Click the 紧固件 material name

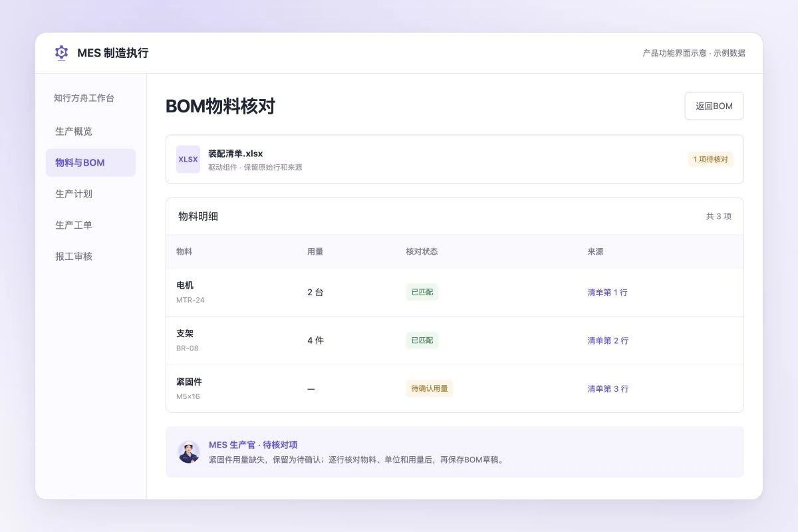tap(189, 382)
